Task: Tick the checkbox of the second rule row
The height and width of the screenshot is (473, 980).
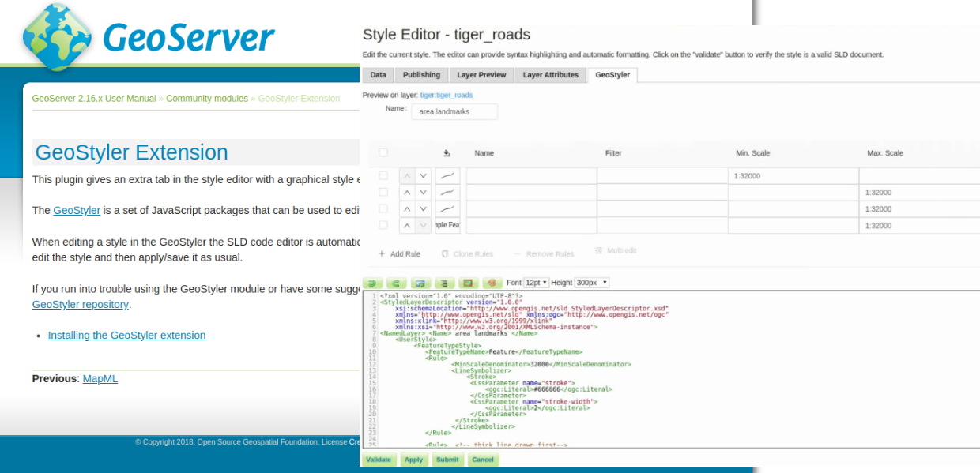Action: pos(383,192)
